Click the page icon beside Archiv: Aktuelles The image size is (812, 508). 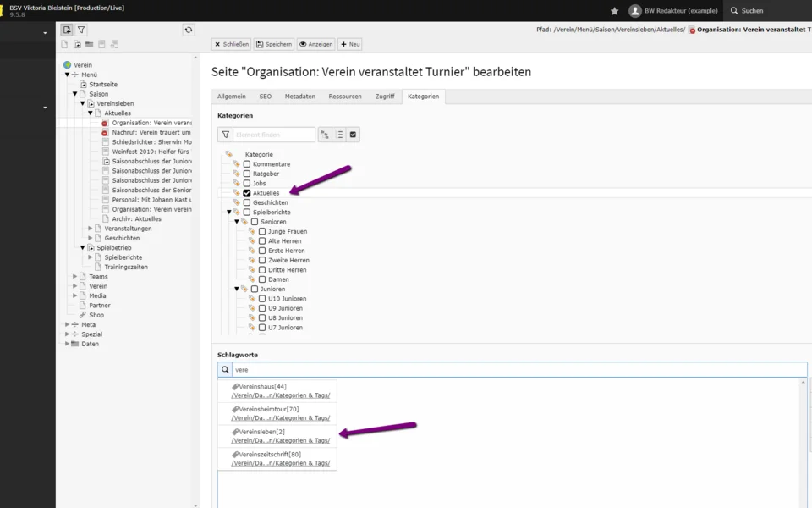tap(106, 218)
